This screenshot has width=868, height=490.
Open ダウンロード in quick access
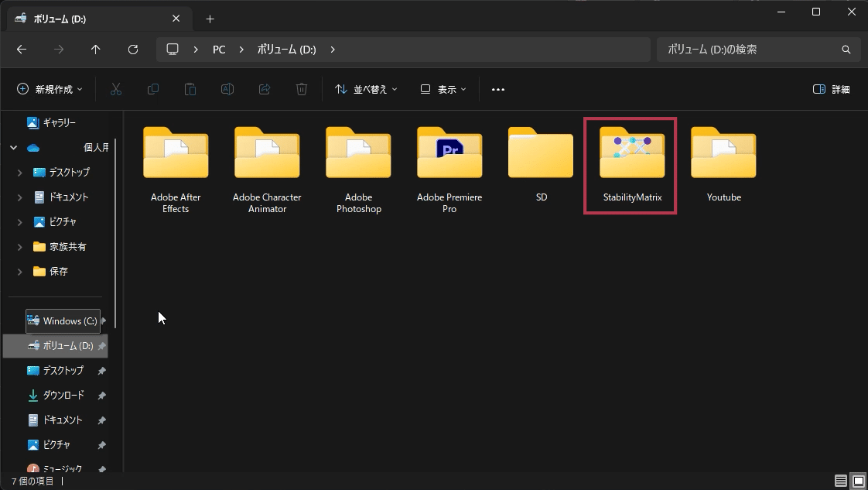pos(56,396)
